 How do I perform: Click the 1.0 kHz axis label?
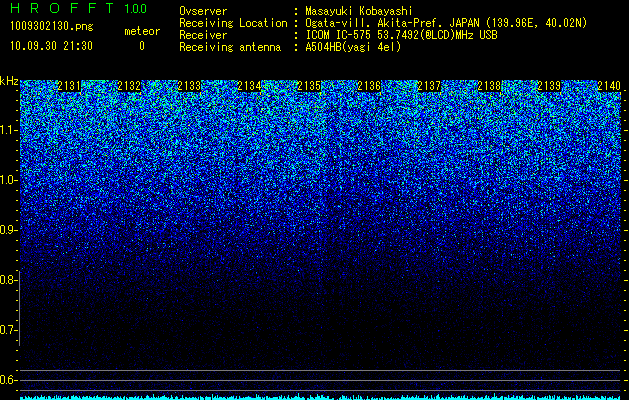9,180
